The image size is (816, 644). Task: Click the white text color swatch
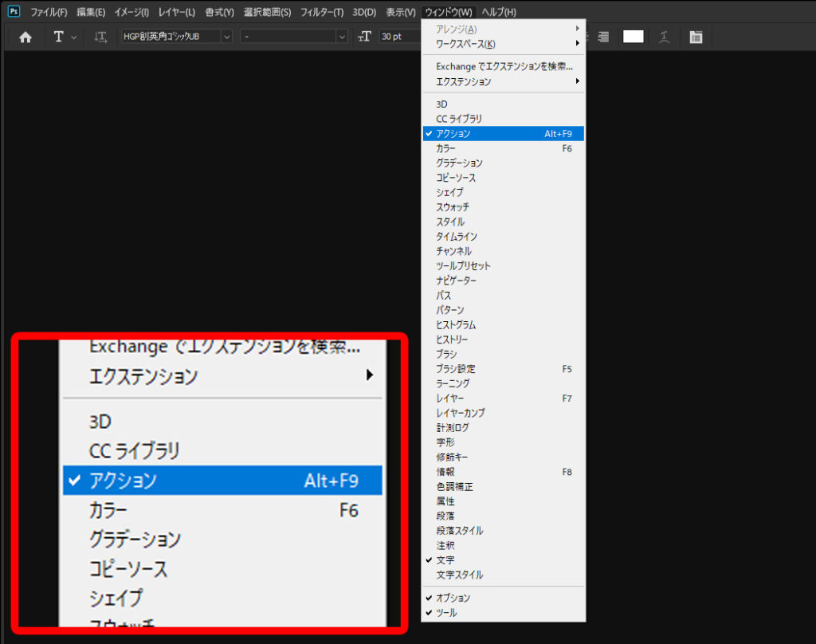pos(633,37)
